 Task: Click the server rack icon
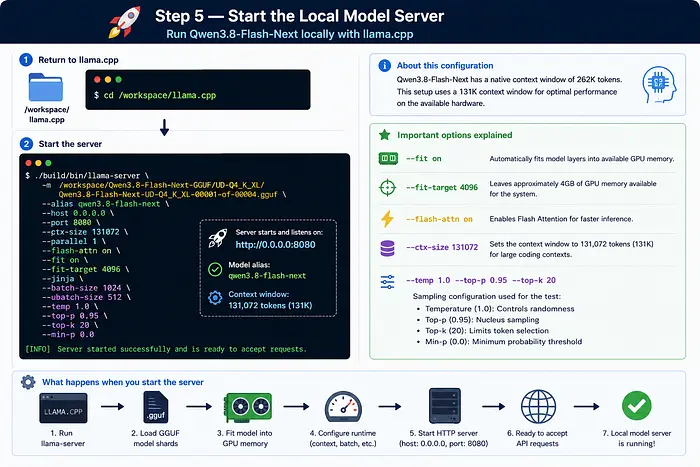445,406
